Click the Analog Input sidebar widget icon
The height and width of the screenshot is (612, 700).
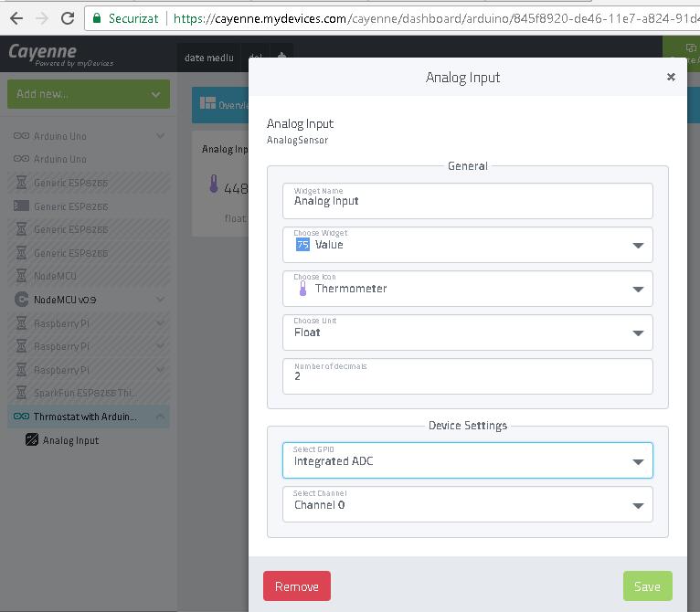point(32,439)
